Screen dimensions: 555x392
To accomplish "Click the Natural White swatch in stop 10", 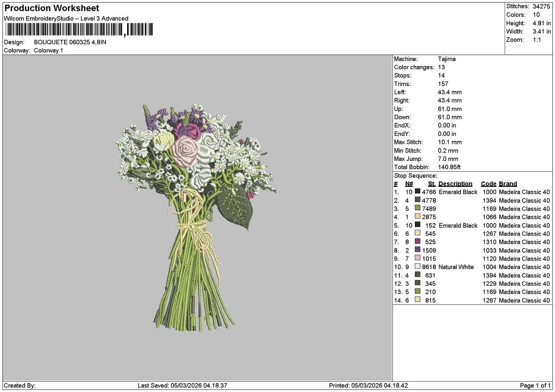I will coord(417,266).
